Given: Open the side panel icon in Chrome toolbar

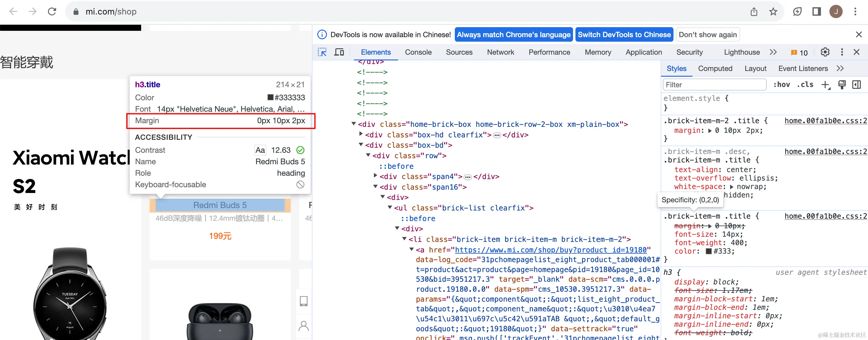Looking at the screenshot, I should (x=816, y=12).
